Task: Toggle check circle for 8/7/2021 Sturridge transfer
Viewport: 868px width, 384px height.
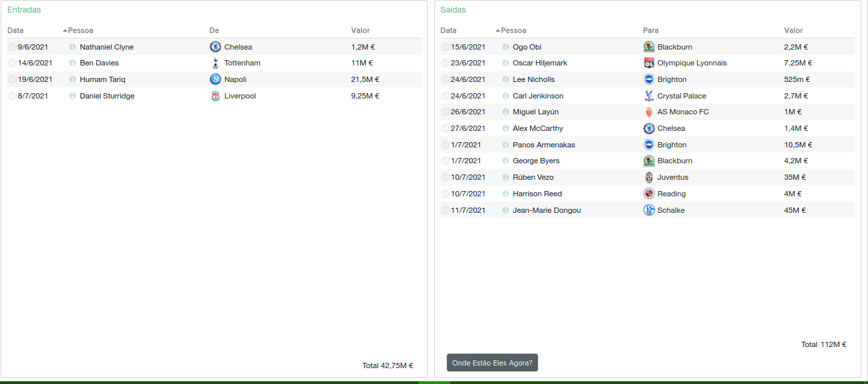Action: tap(12, 96)
